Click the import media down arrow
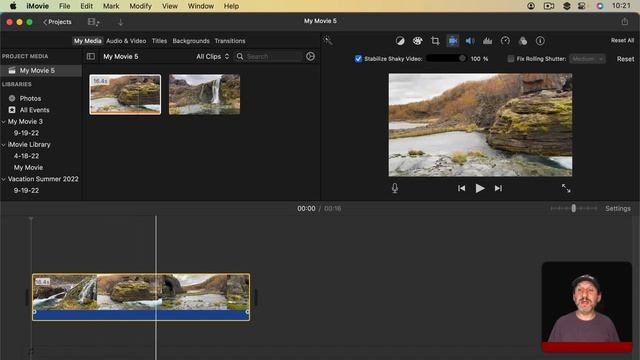 point(120,22)
